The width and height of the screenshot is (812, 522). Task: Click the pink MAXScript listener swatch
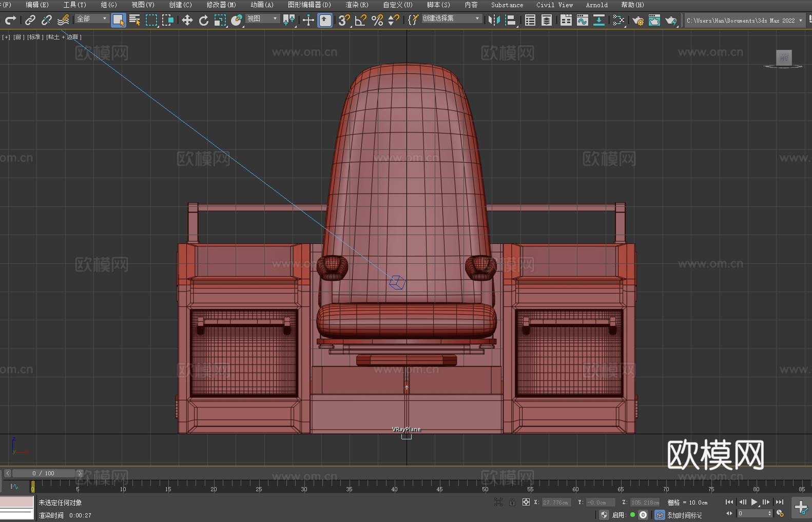pyautogui.click(x=17, y=502)
